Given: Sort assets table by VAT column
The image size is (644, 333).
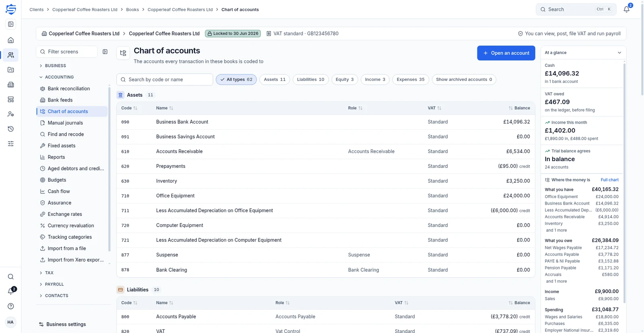Looking at the screenshot, I should tap(434, 108).
